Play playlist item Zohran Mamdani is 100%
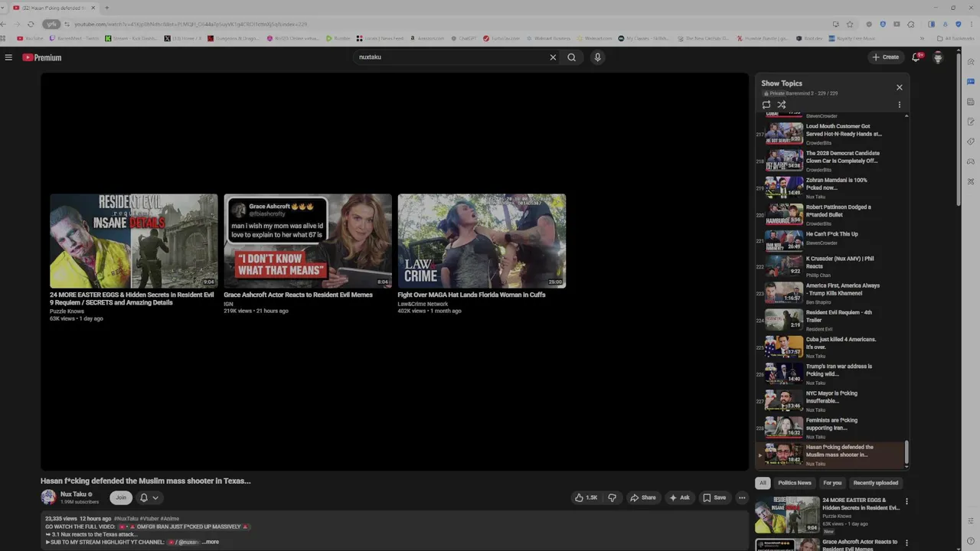This screenshot has width=980, height=551. coord(831,187)
